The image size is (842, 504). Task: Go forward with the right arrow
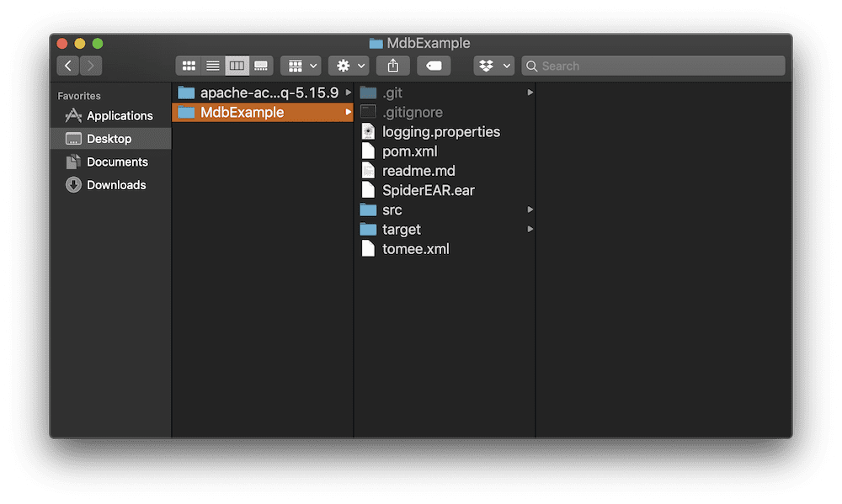tap(91, 66)
